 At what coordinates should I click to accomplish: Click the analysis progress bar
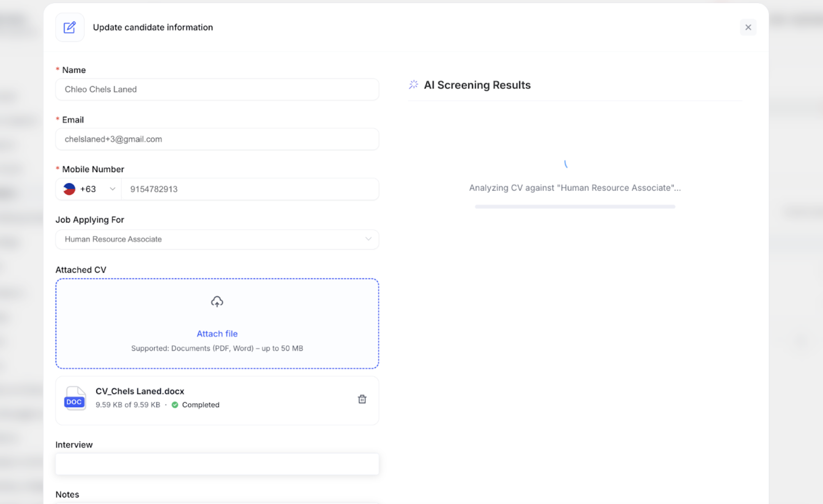coord(574,206)
